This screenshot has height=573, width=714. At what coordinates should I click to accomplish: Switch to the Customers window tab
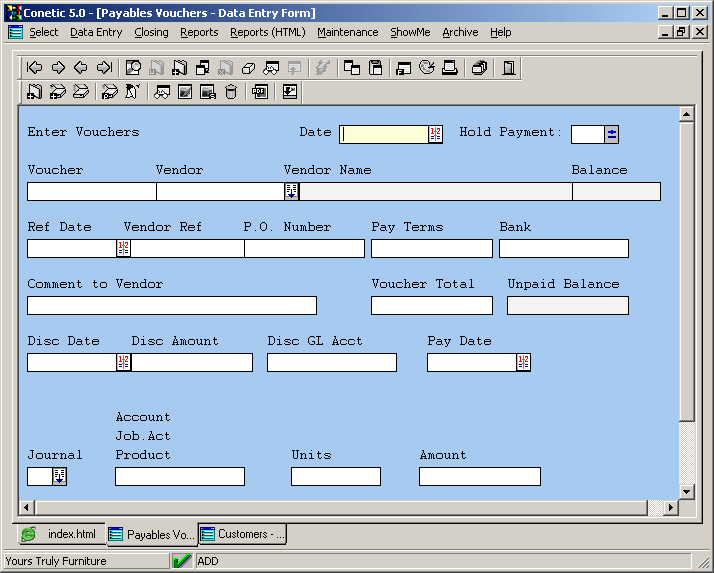[x=243, y=534]
